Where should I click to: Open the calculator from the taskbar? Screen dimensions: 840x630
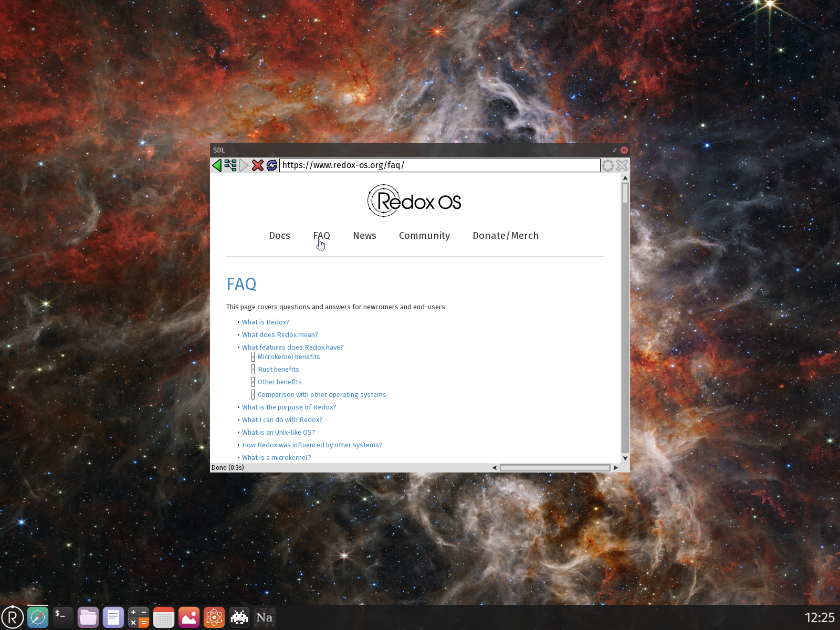(x=139, y=617)
